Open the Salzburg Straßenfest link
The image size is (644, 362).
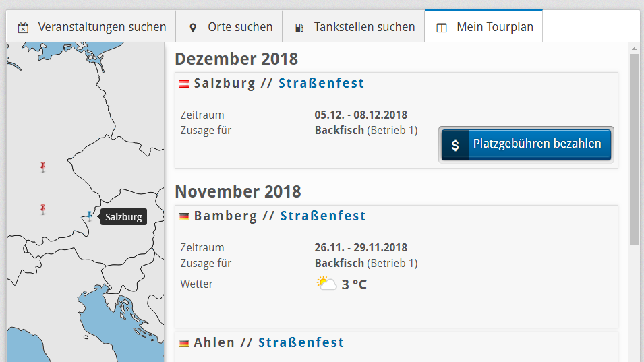click(x=321, y=84)
